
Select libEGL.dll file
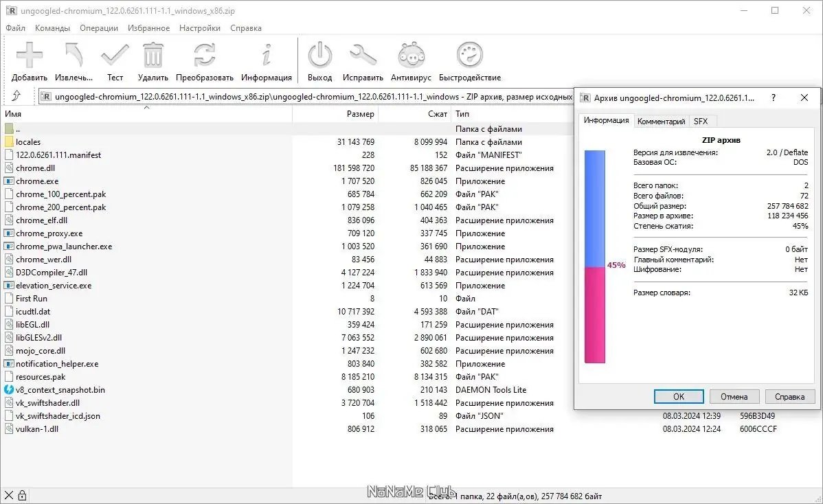pos(32,325)
